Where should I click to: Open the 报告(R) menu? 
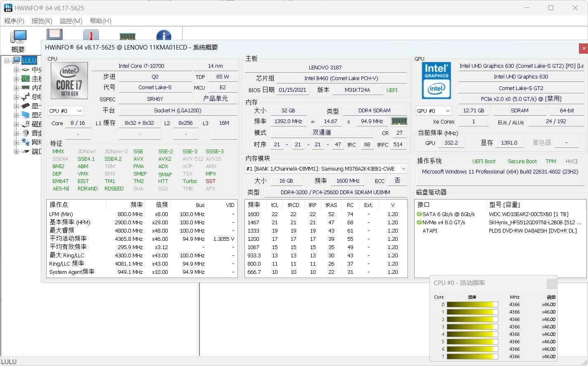[x=42, y=21]
